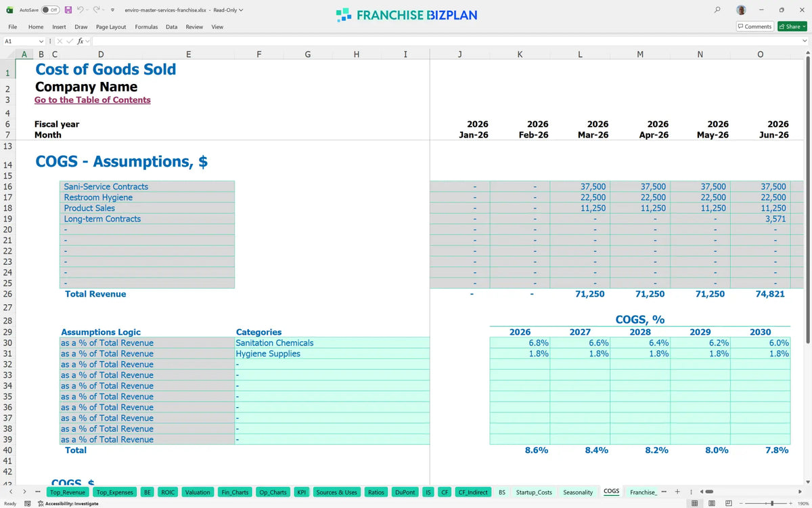Click the Save icon in title bar
The height and width of the screenshot is (508, 812).
point(68,10)
